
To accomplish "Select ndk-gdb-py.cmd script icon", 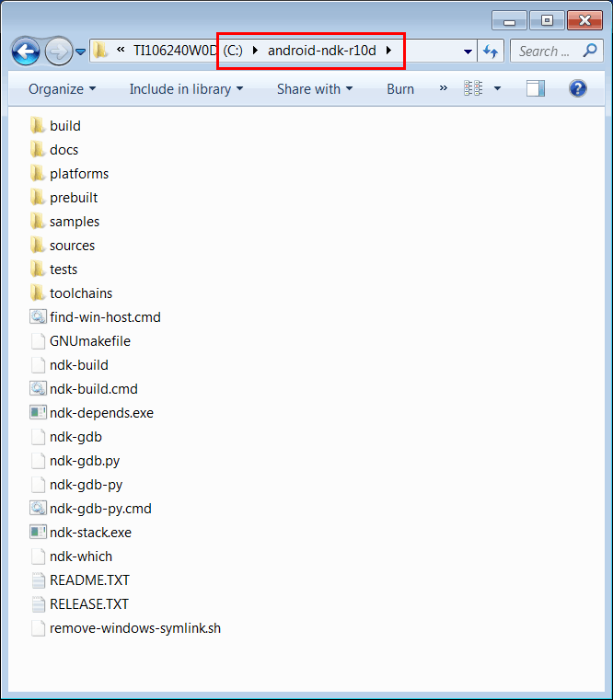I will (x=38, y=509).
